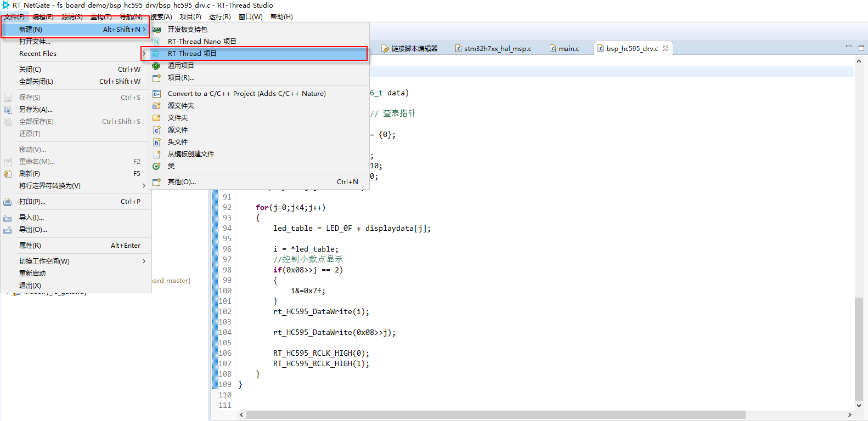This screenshot has width=868, height=421.
Task: Open the 窗口(W) menu
Action: [251, 17]
